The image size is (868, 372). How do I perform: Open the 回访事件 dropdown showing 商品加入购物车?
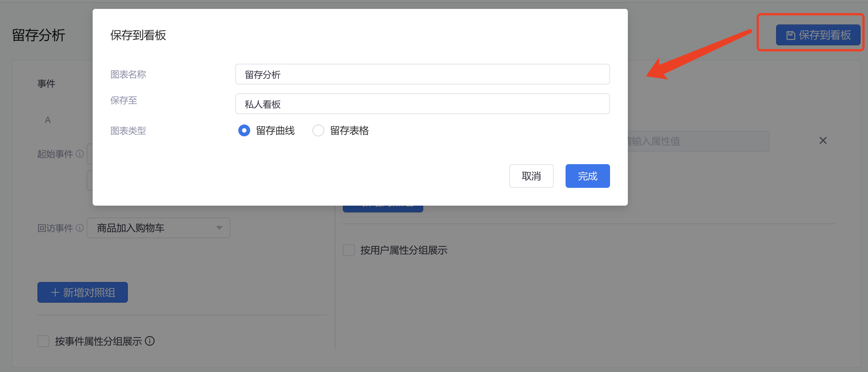[x=159, y=228]
